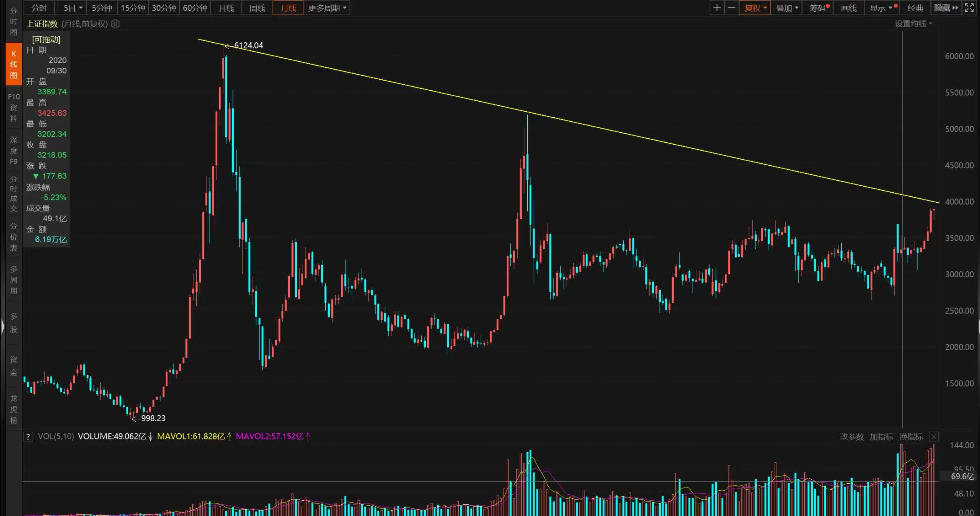This screenshot has width=980, height=516.
Task: Open the 更多周期 dropdown
Action: (x=327, y=8)
